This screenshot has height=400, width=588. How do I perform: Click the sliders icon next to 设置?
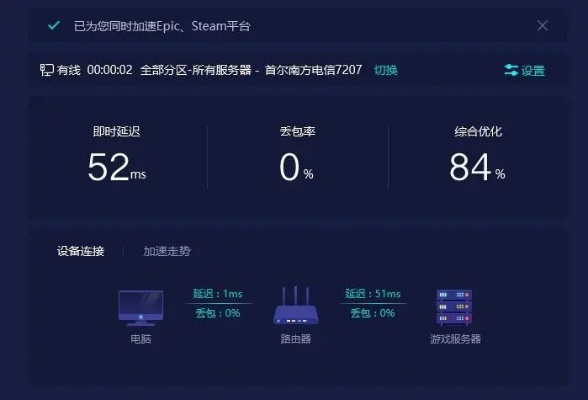coord(511,70)
